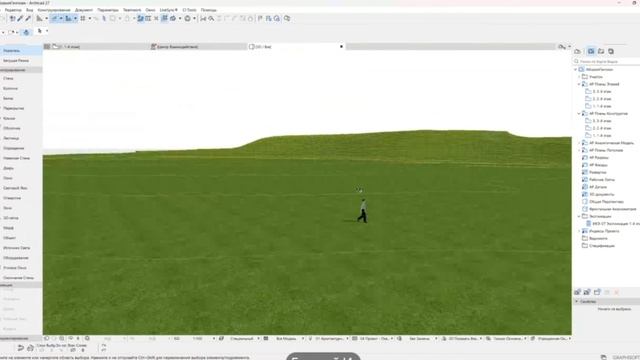The width and height of the screenshot is (640, 360).
Task: Open the grid snap dropdown arrow
Action: pos(89,18)
